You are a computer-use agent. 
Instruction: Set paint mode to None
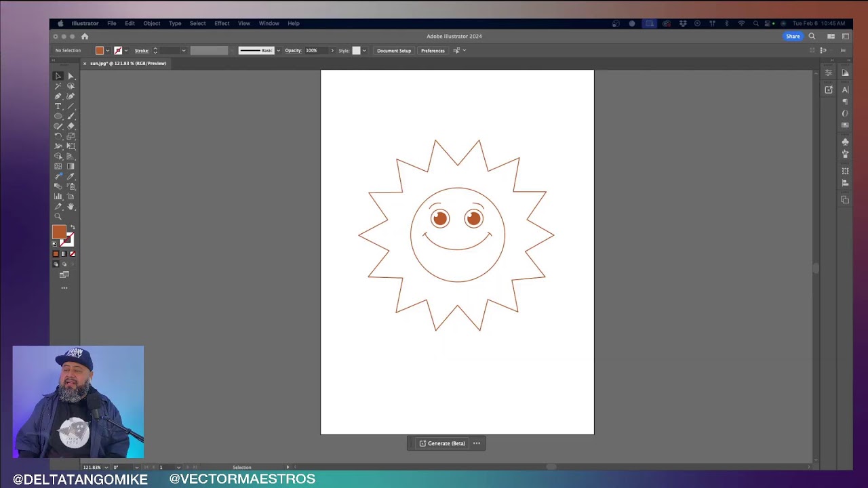[x=72, y=254]
